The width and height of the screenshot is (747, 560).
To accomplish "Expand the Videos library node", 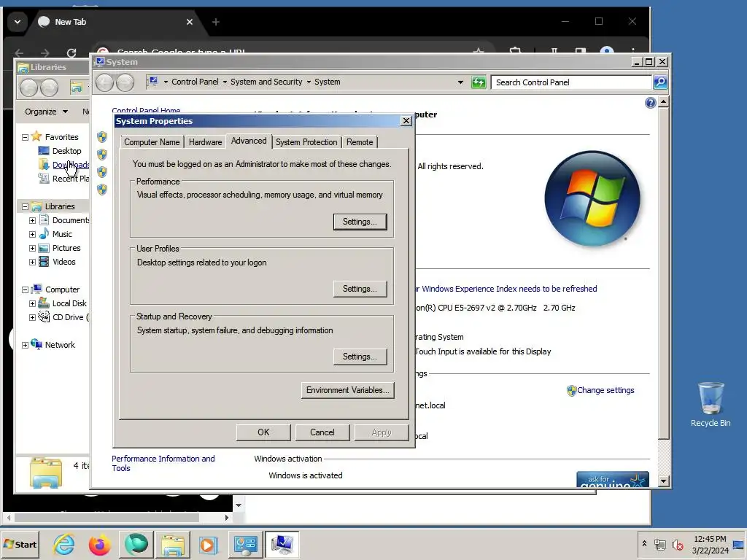I will coord(32,262).
